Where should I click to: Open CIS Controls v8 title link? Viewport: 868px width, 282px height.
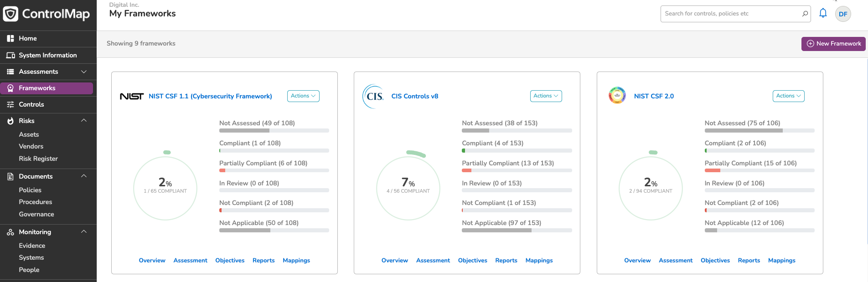pyautogui.click(x=415, y=96)
